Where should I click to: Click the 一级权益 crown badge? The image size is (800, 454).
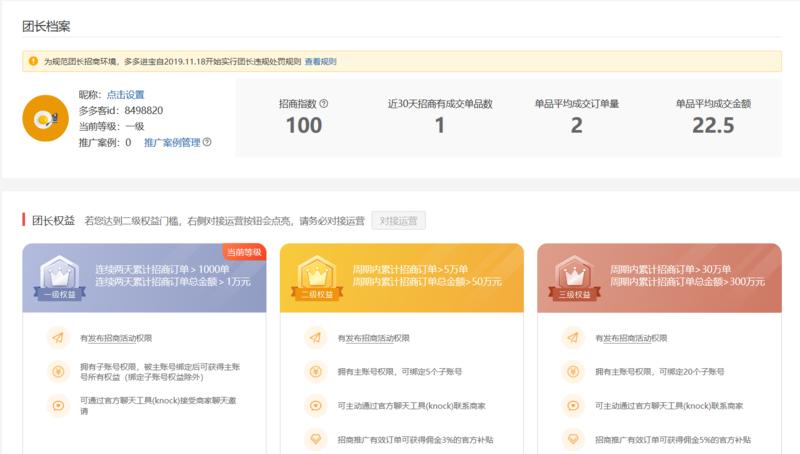pyautogui.click(x=60, y=279)
